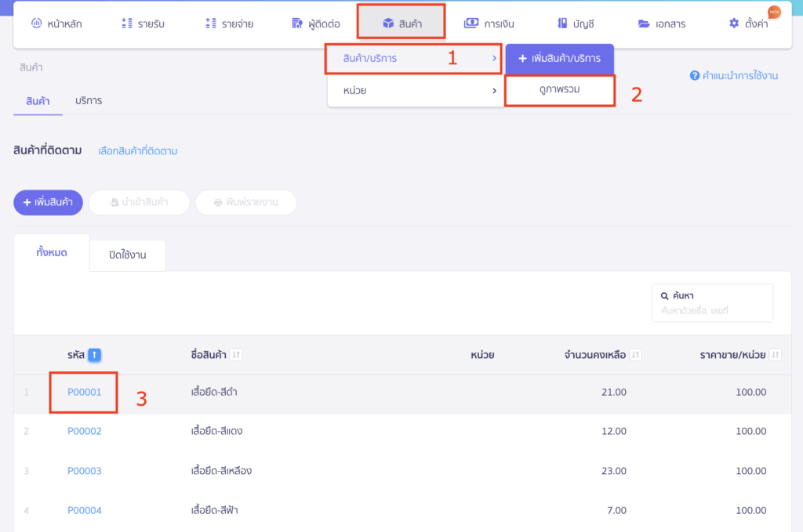The image size is (803, 532).
Task: Open the การเงิน finance menu
Action: (x=489, y=24)
